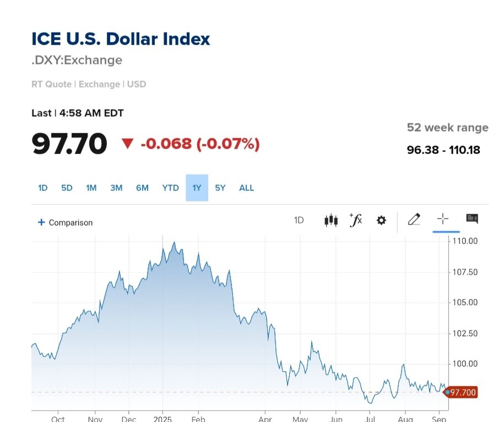Select the 1M time range

[x=91, y=188]
